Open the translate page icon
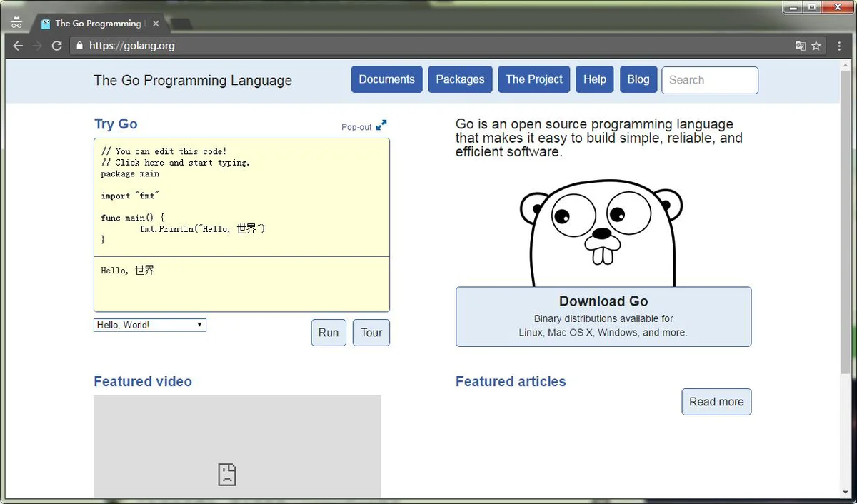 coord(801,46)
